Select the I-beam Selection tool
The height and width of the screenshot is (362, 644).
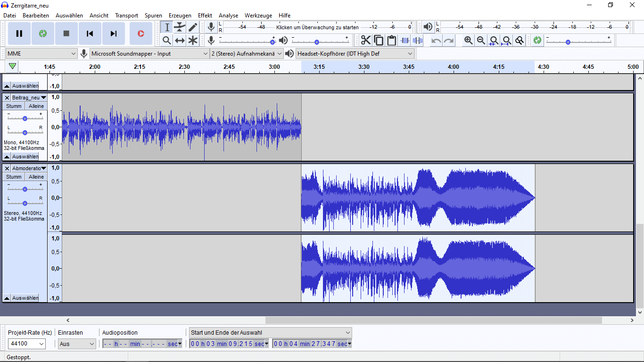167,27
